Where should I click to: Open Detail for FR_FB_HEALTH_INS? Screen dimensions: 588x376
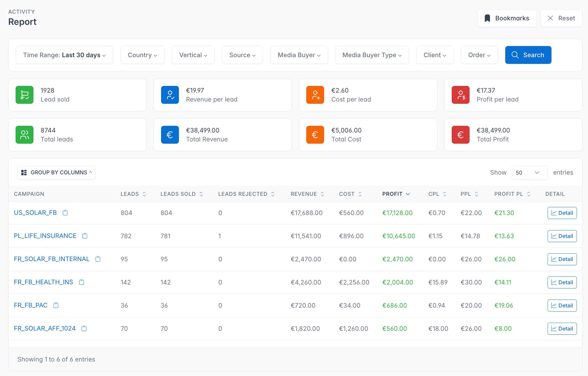click(x=562, y=282)
